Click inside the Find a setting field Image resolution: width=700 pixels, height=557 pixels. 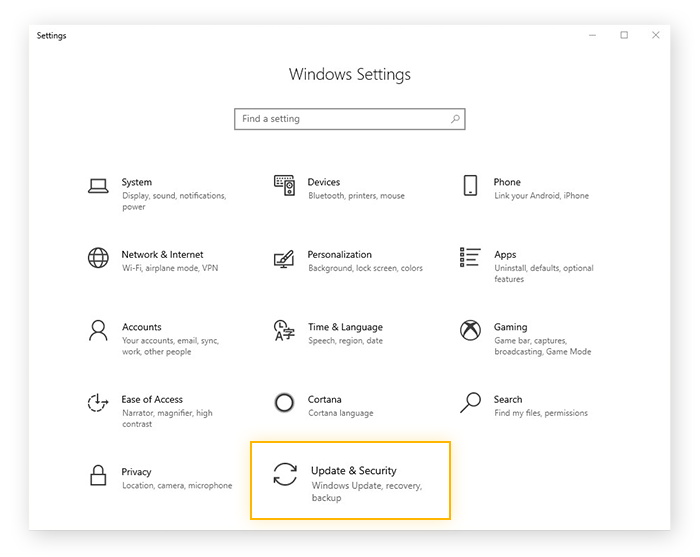point(350,119)
